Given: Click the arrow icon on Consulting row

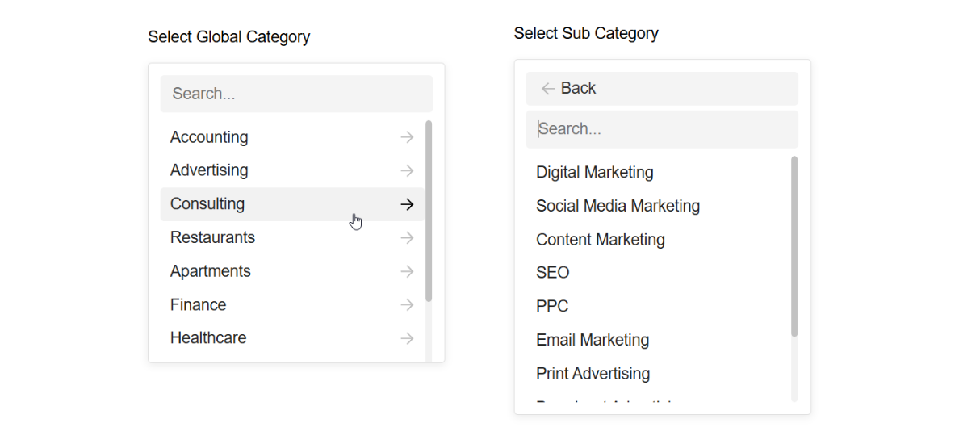Looking at the screenshot, I should (x=407, y=204).
